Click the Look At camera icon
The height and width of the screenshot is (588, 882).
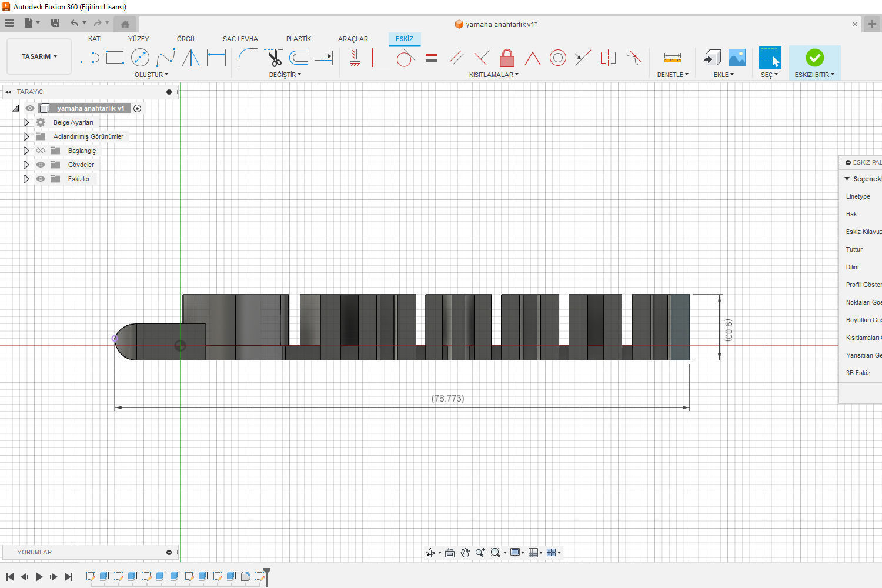(x=450, y=553)
